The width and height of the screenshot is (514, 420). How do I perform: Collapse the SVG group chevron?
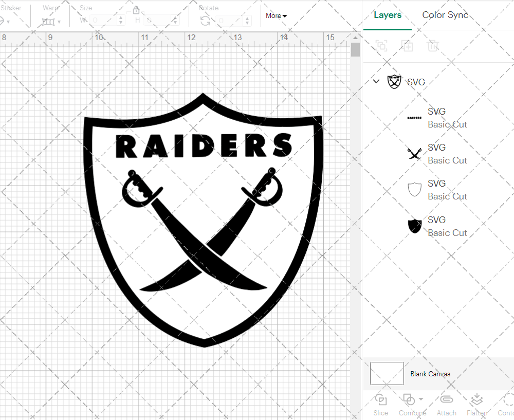376,81
